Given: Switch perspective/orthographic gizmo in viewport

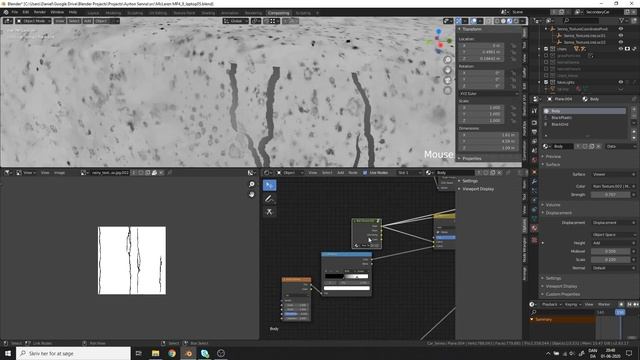Looking at the screenshot, I should click(448, 91).
